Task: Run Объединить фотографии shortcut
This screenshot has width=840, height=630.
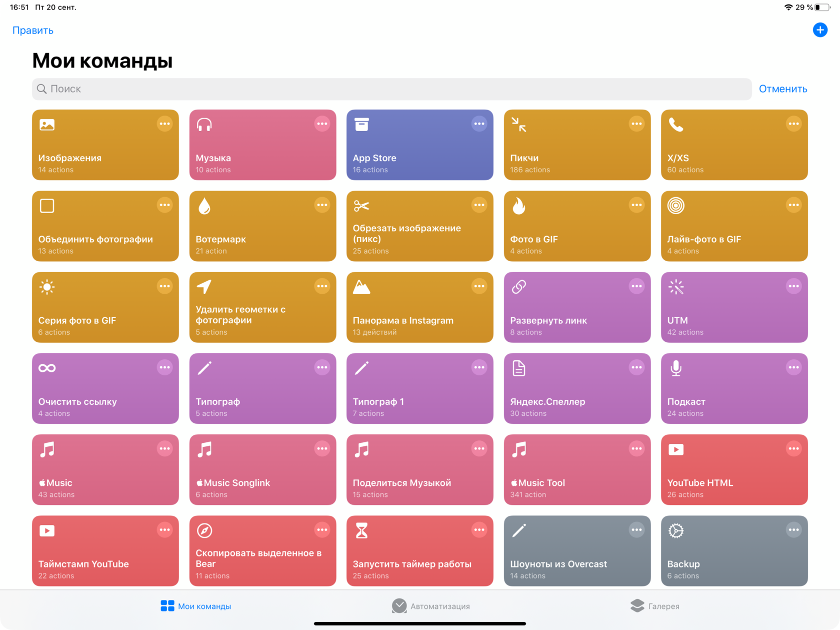Action: (x=105, y=226)
